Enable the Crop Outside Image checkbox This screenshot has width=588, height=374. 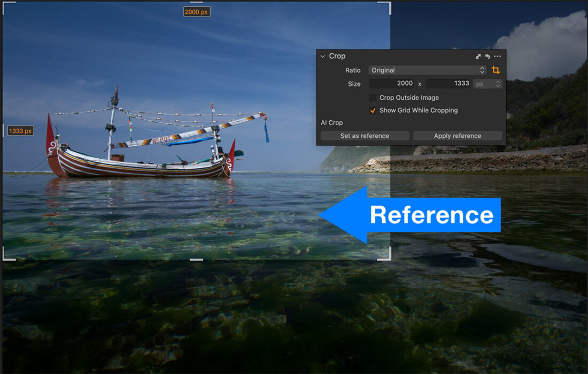pos(372,97)
